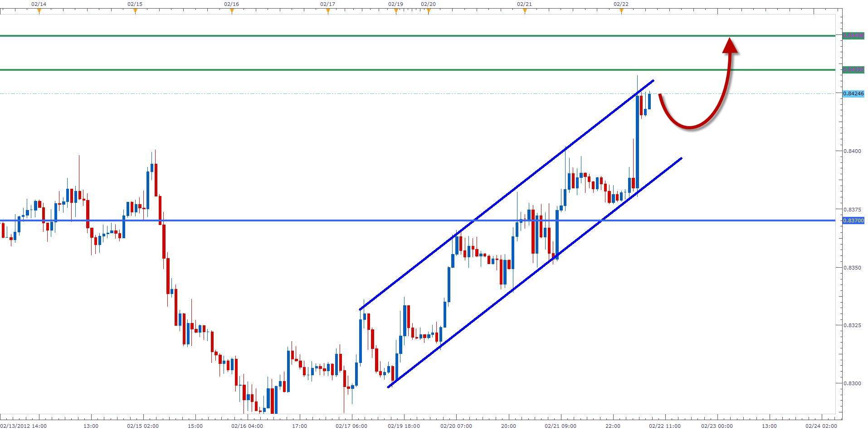Select the 02/16 date marker at top
The height and width of the screenshot is (431, 868).
coord(231,4)
